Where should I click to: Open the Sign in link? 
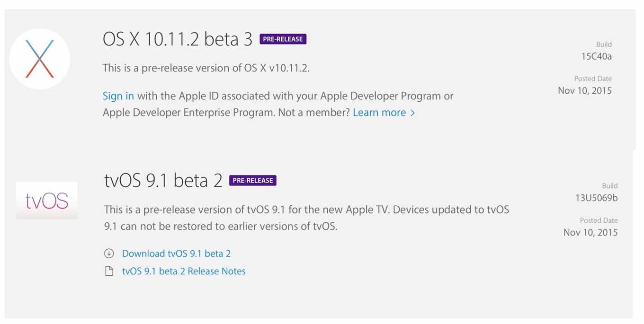click(x=118, y=96)
